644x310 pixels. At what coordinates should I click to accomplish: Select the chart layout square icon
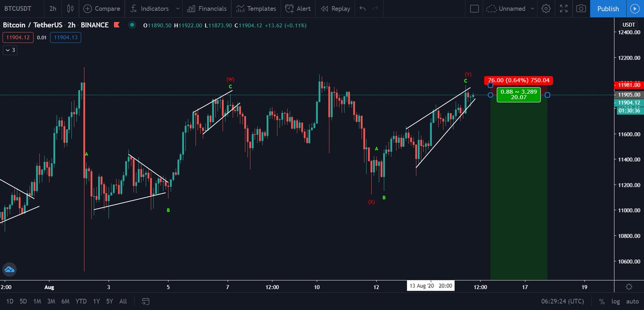coord(474,9)
